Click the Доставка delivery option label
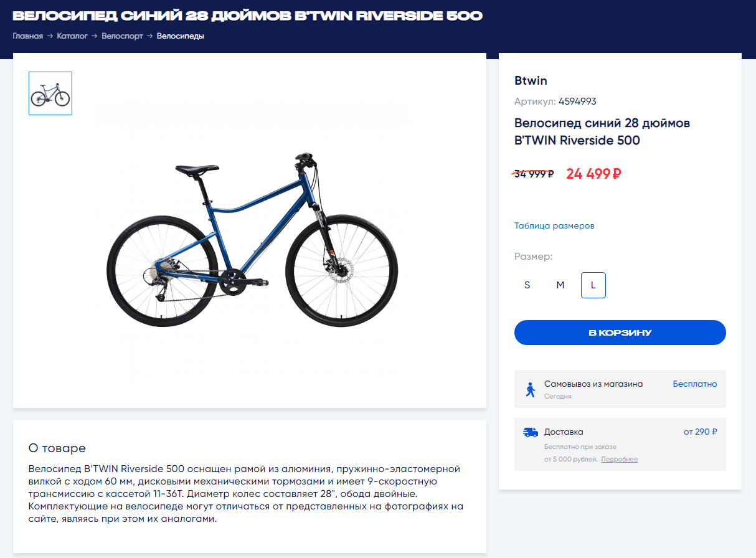The height and width of the screenshot is (558, 756). pos(564,432)
